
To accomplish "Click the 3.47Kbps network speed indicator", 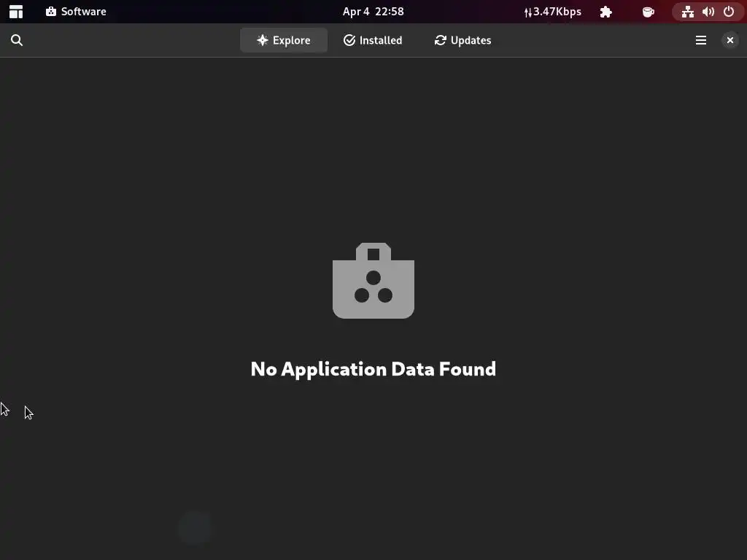I will pyautogui.click(x=553, y=12).
